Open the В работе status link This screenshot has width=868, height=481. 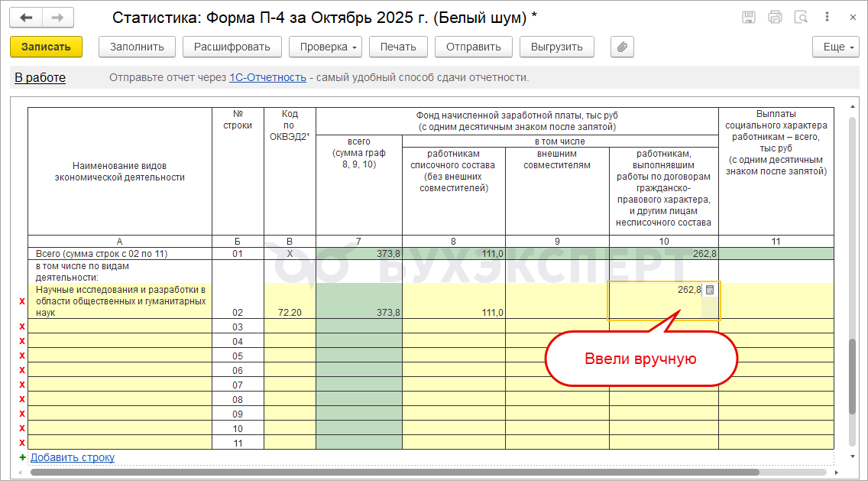click(x=40, y=77)
